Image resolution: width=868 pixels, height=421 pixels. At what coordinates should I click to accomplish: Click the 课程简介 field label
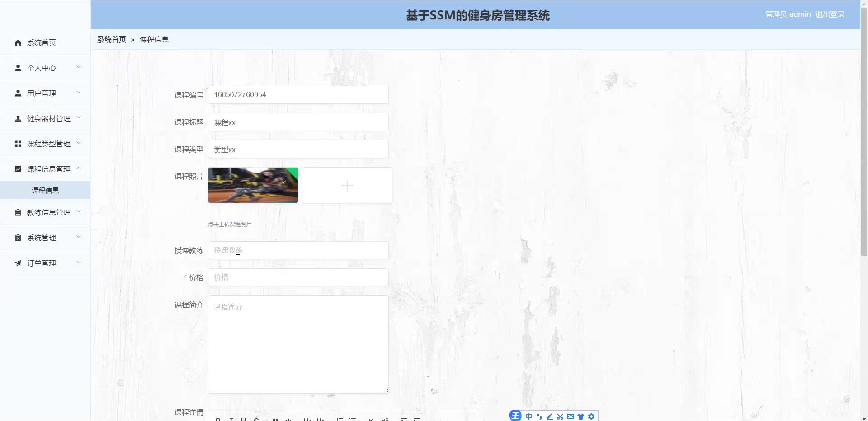coord(189,304)
